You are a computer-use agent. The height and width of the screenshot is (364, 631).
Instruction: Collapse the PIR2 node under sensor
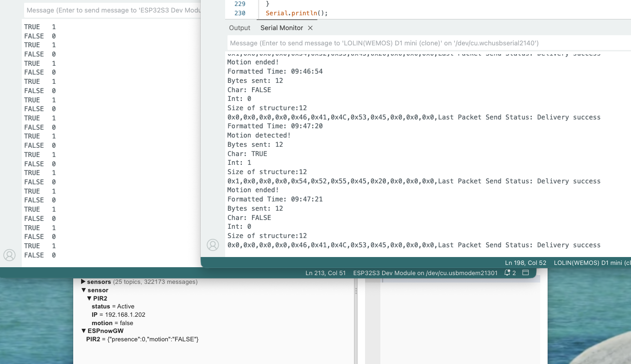(89, 298)
